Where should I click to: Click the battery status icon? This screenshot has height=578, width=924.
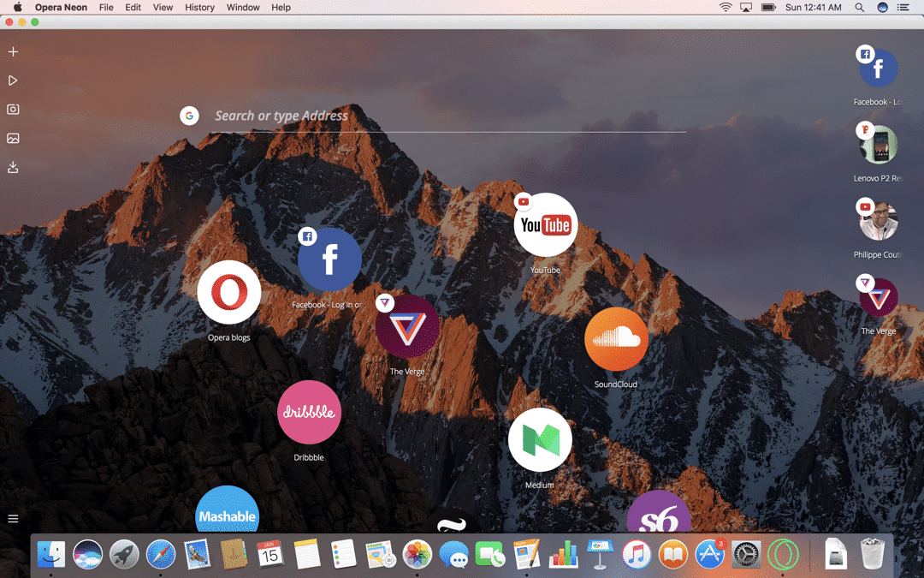tap(768, 8)
